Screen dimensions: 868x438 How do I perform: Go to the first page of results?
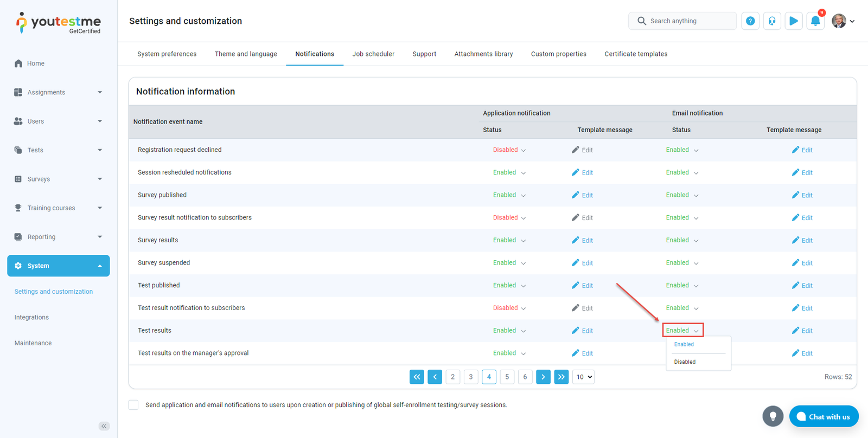tap(417, 377)
